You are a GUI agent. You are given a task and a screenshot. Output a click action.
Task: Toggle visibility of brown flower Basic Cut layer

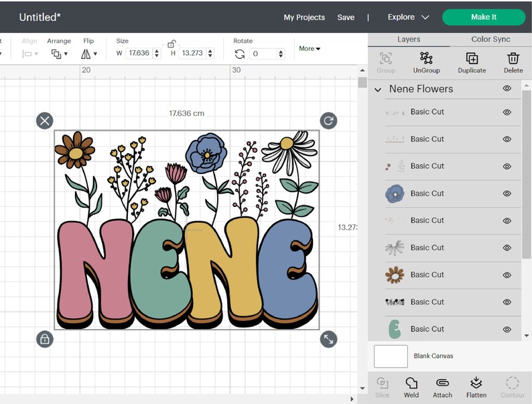pyautogui.click(x=507, y=275)
